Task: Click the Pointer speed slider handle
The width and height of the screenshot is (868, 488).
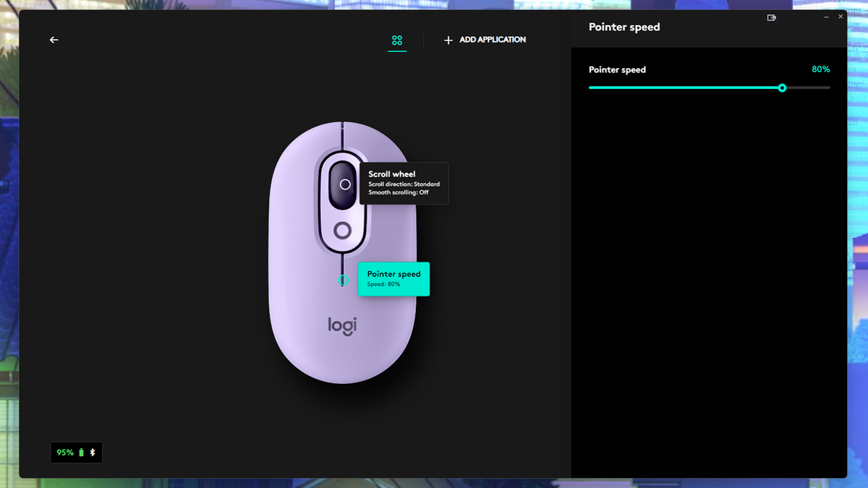Action: pyautogui.click(x=782, y=87)
